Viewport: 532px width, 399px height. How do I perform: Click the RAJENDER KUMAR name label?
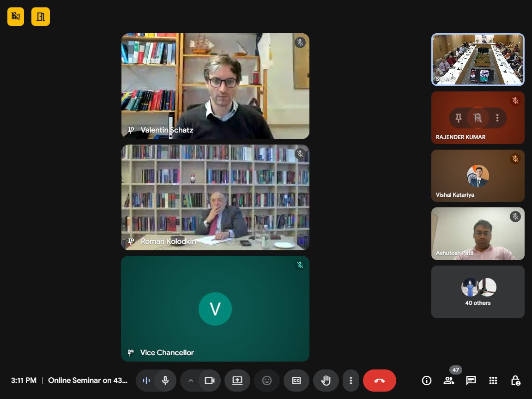pos(460,137)
